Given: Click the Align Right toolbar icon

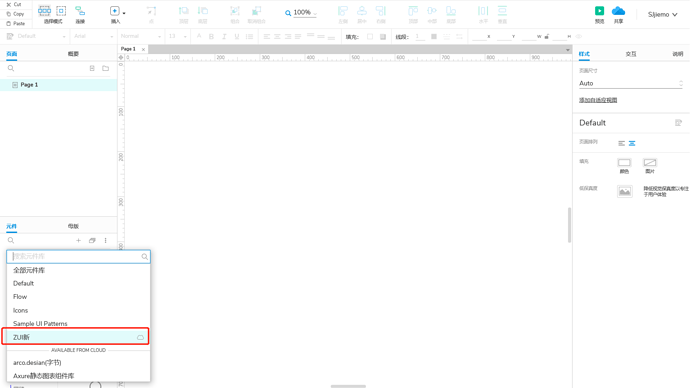Looking at the screenshot, I should 381,11.
